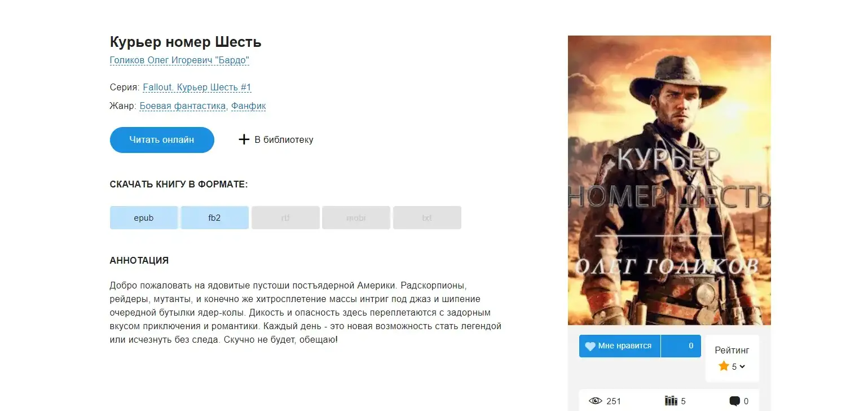The height and width of the screenshot is (411, 868).
Task: Open the Фанфик genre link
Action: click(x=248, y=106)
